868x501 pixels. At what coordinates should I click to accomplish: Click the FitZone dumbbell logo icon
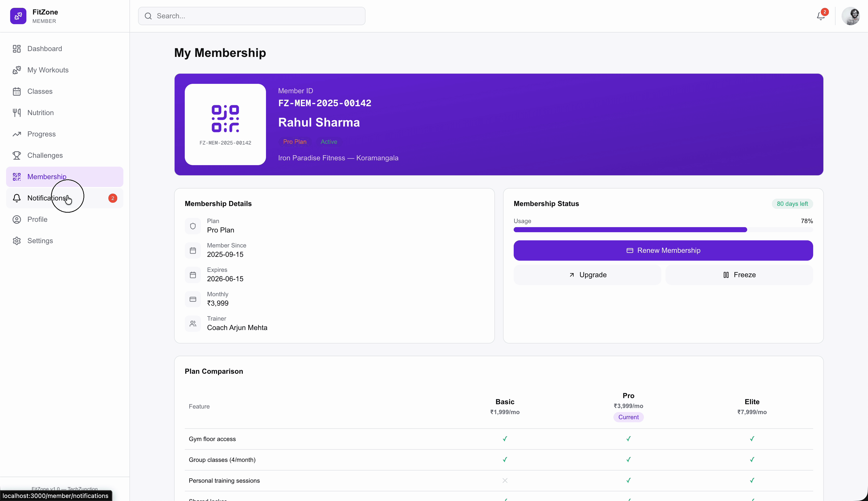(18, 16)
